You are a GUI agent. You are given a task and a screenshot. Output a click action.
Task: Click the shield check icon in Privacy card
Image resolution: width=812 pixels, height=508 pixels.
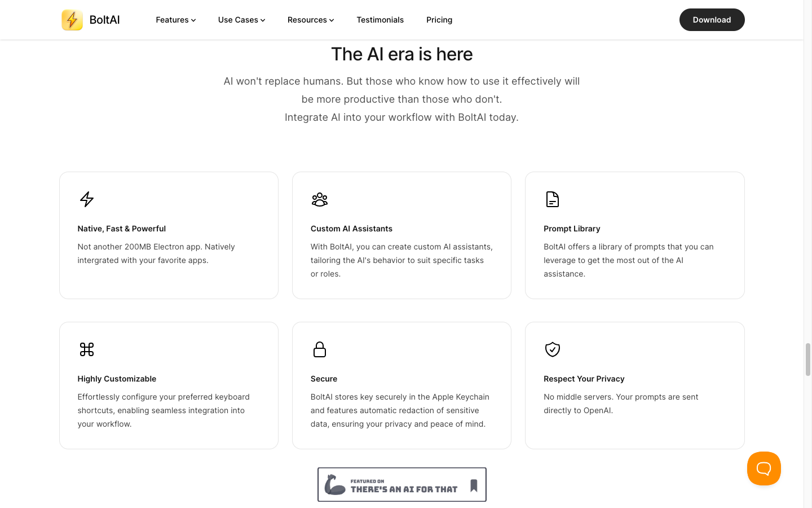coord(553,349)
